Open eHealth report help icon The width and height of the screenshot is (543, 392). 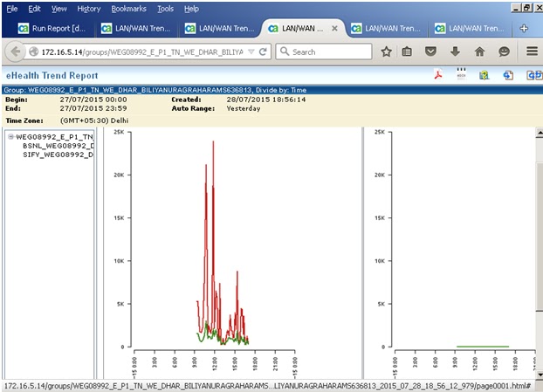point(484,75)
